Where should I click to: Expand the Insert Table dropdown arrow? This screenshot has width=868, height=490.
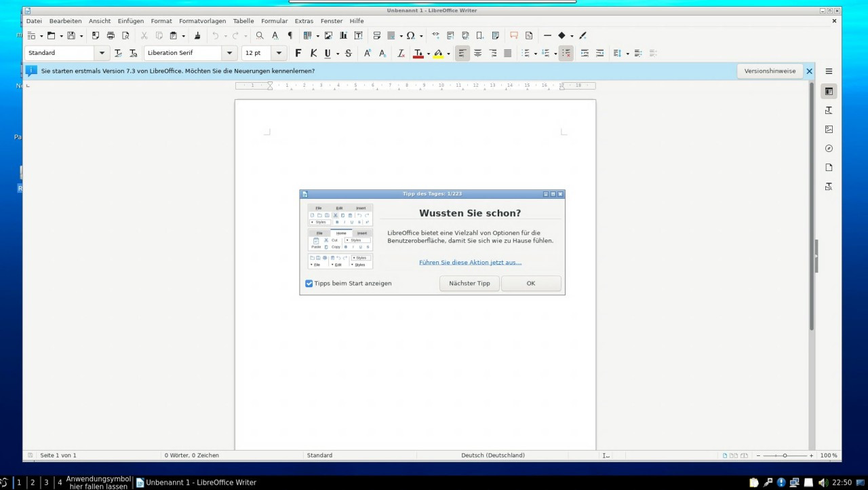pos(317,36)
